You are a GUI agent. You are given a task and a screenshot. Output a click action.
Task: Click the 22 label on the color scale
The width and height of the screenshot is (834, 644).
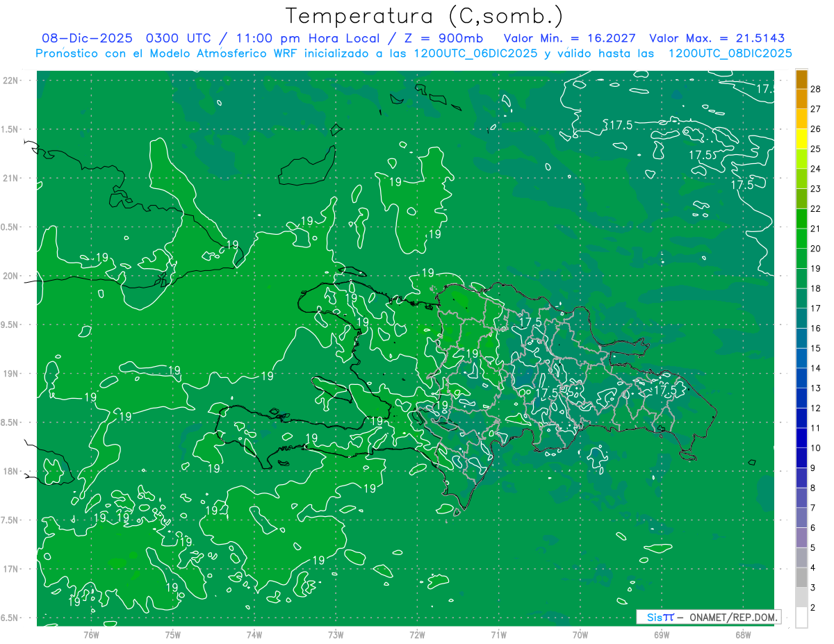tap(816, 208)
